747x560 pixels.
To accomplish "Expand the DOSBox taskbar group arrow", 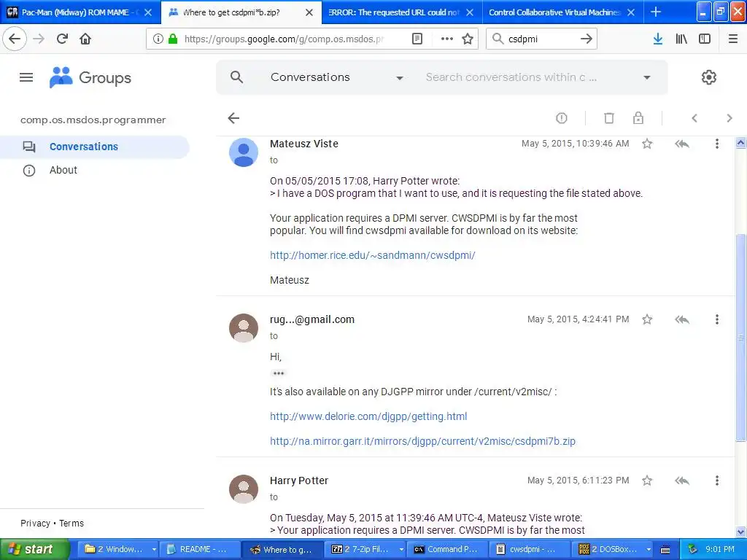I will (x=649, y=550).
